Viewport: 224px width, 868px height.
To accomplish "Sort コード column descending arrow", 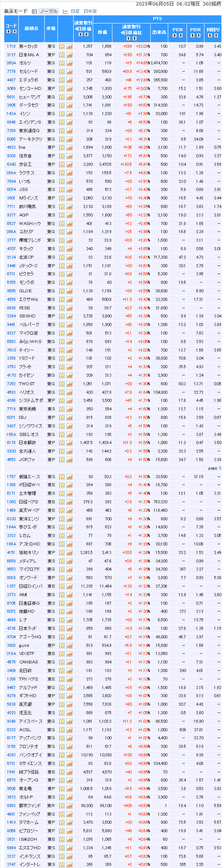I will pyautogui.click(x=14, y=32).
